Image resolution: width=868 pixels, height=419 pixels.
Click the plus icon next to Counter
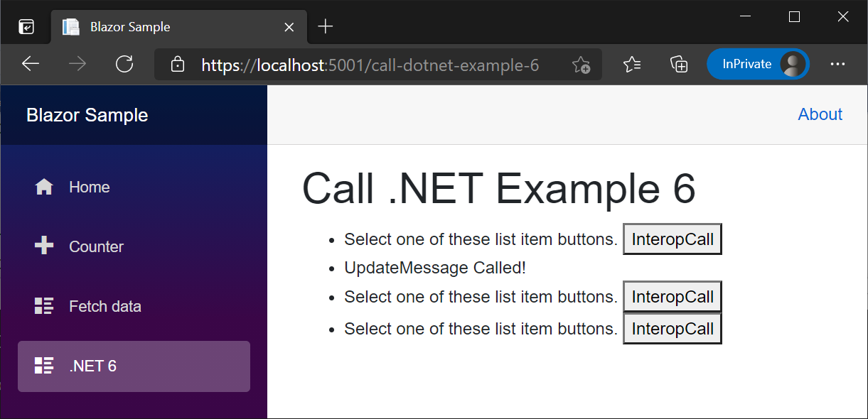coord(43,246)
